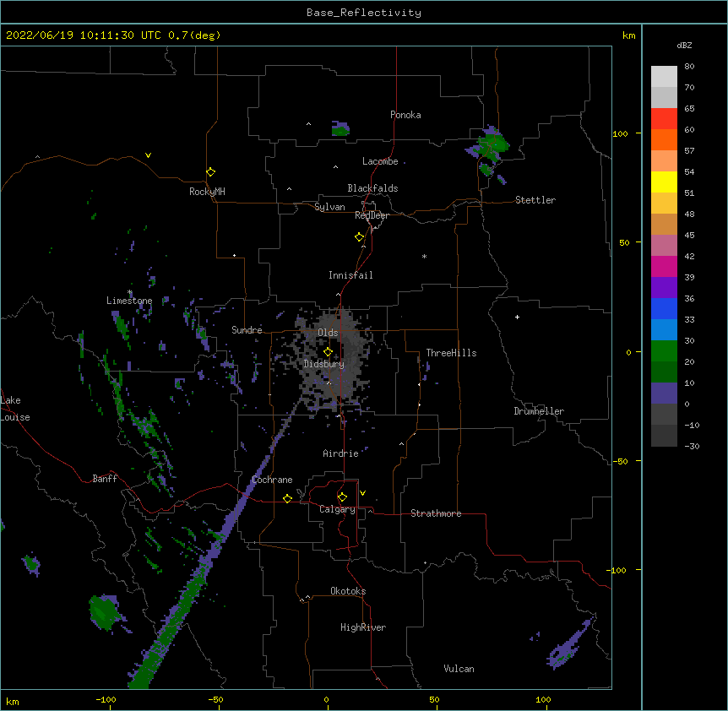This screenshot has width=728, height=711.
Task: Click the RockyMH label
Action: (207, 192)
